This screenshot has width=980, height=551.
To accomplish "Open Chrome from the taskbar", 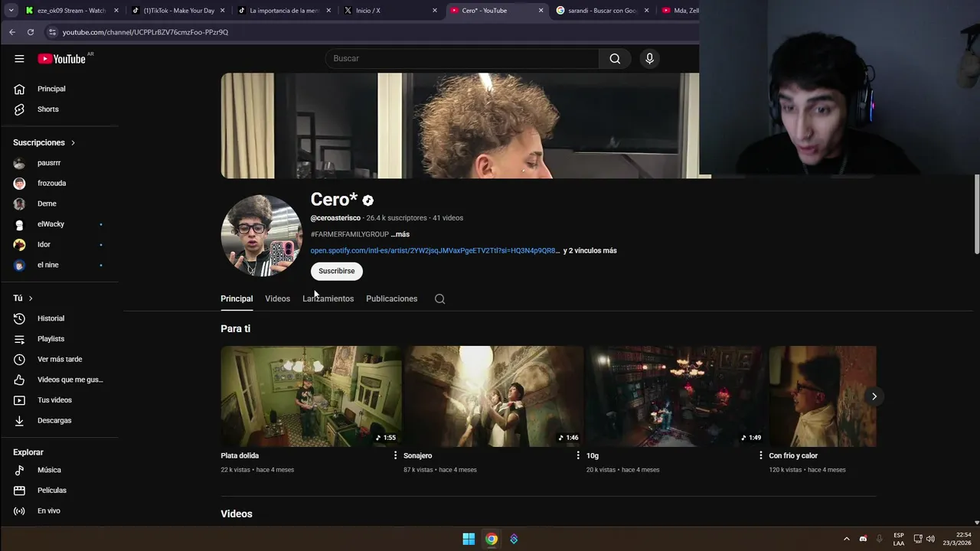I will pyautogui.click(x=492, y=539).
